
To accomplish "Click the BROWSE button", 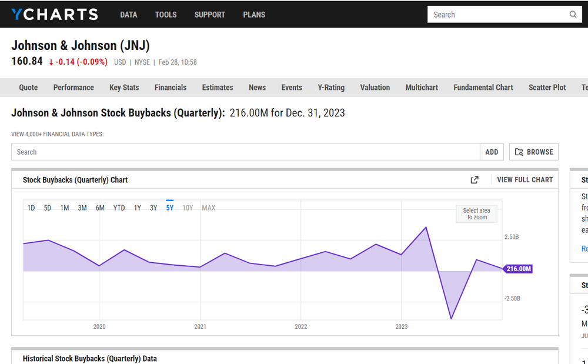I will (534, 152).
